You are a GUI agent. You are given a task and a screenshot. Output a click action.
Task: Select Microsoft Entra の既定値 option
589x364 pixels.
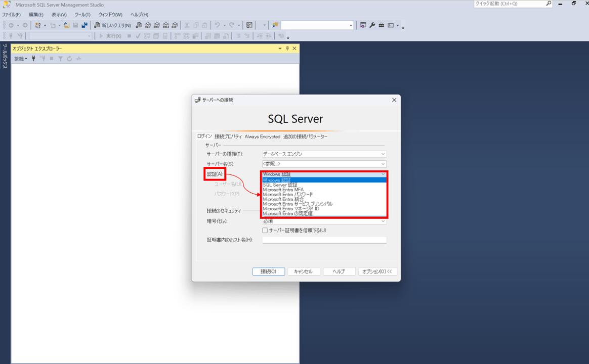324,213
